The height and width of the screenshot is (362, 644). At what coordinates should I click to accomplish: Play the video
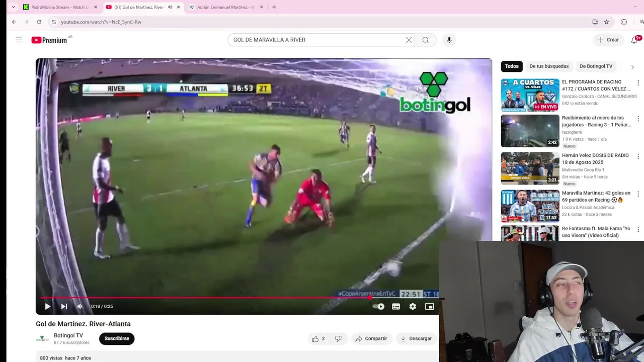[x=48, y=306]
